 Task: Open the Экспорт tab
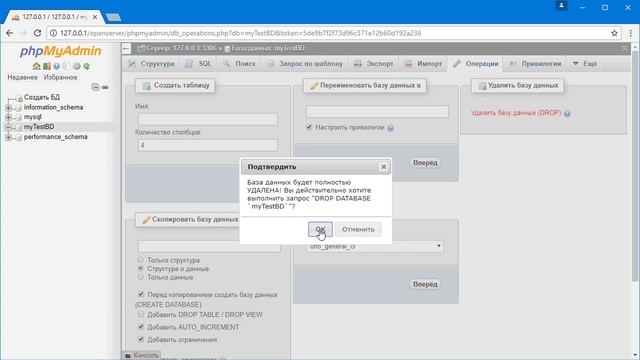point(373,64)
